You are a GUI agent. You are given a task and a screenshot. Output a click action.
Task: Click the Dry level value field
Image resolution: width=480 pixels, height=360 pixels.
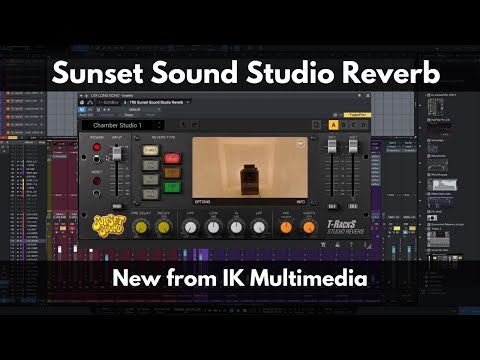(332, 206)
